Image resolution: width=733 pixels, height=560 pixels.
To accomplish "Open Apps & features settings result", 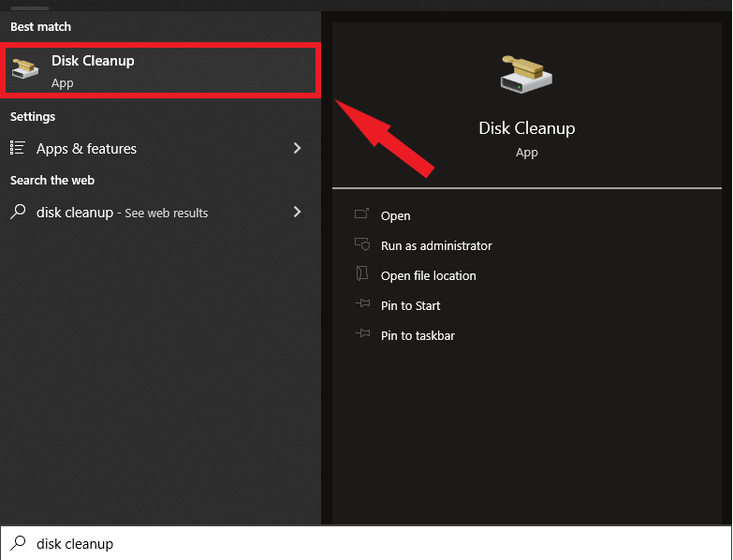I will pos(160,149).
